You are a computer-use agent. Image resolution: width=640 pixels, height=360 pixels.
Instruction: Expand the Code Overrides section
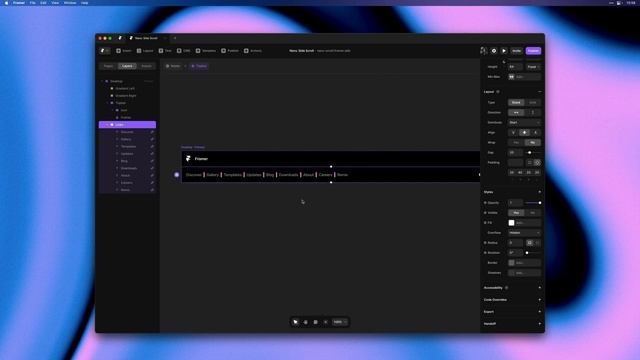[x=540, y=300]
